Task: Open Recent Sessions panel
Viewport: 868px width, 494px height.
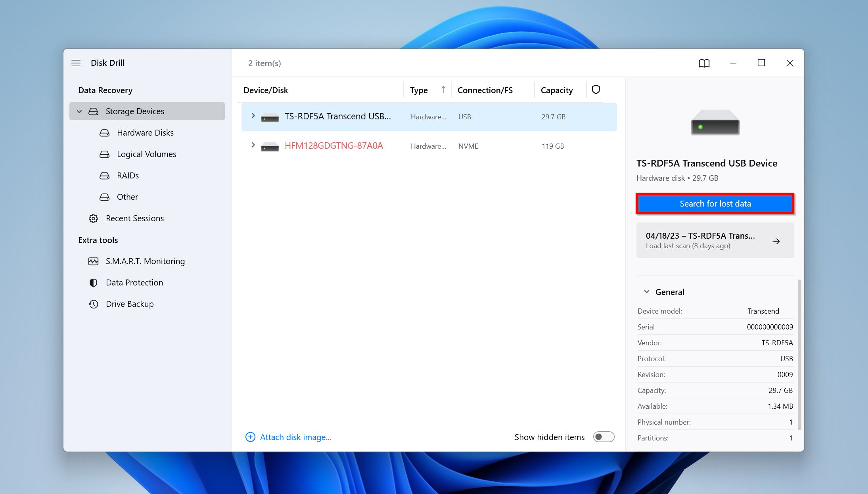Action: tap(134, 218)
